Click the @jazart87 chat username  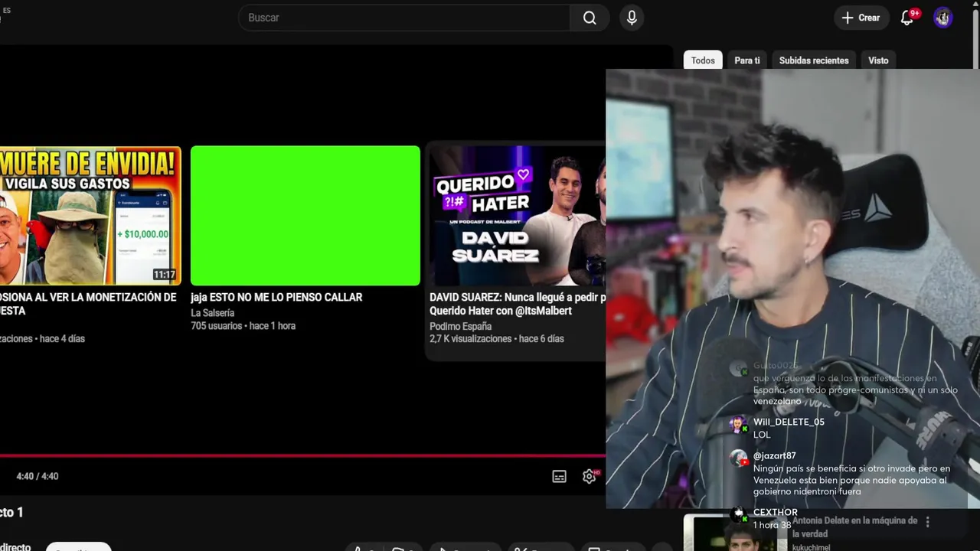point(774,456)
